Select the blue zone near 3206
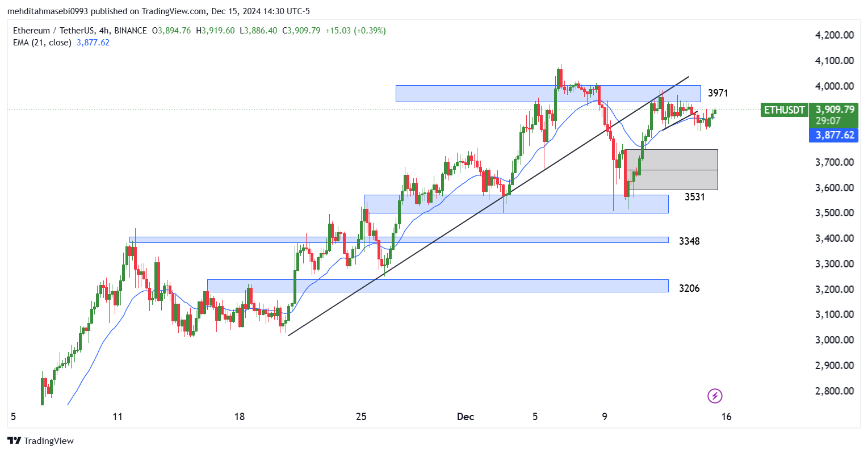Image resolution: width=868 pixels, height=453 pixels. (438, 286)
